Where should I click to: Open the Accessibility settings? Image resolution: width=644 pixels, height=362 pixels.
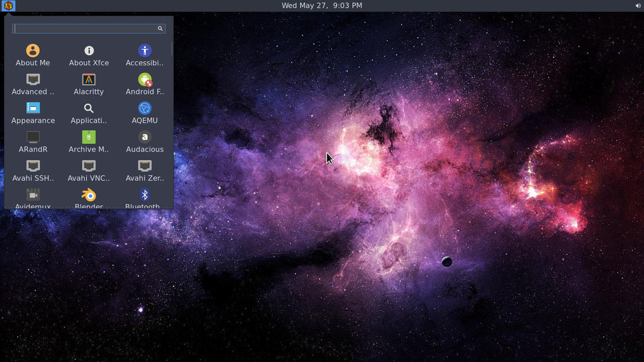(x=145, y=53)
